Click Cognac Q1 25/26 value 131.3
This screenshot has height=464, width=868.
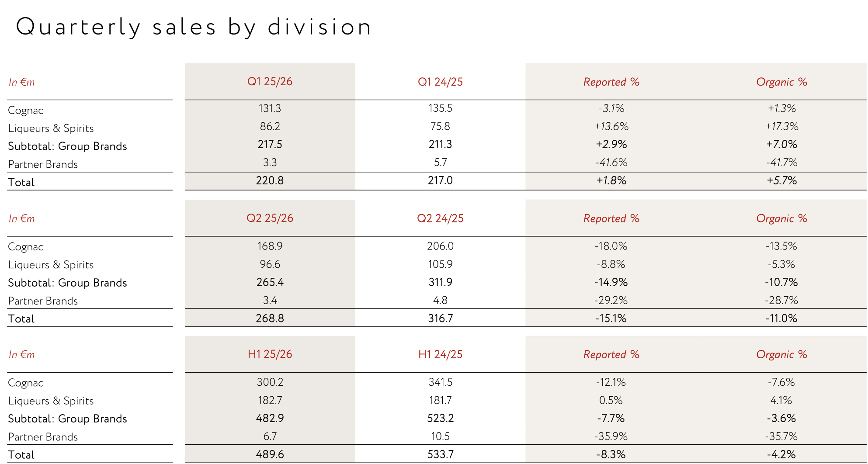click(x=270, y=108)
